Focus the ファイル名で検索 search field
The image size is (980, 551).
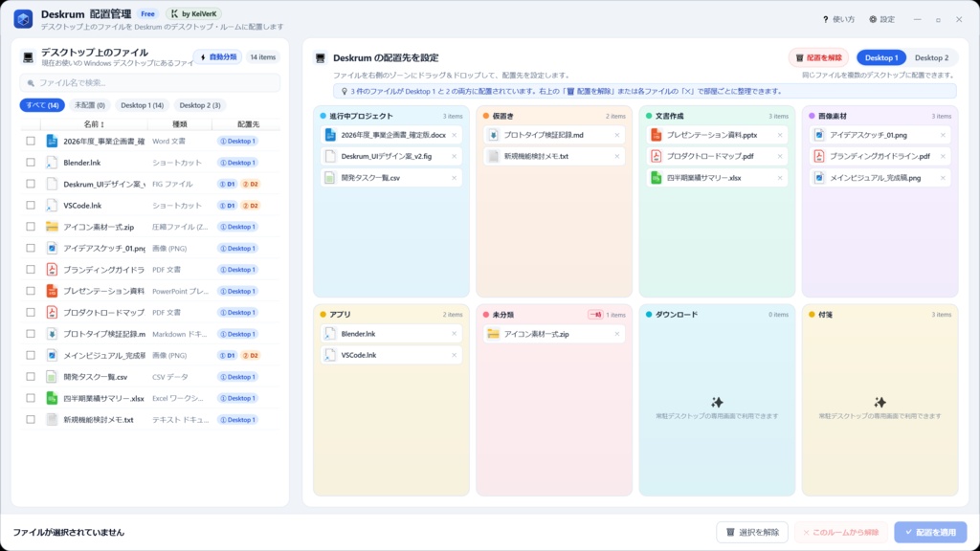tap(150, 82)
